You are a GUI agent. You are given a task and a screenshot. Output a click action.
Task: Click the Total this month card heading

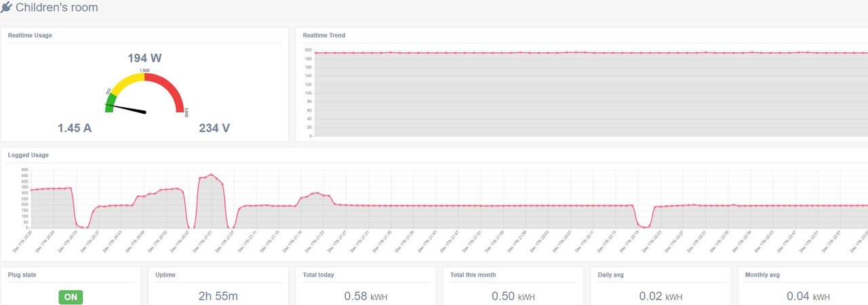[x=473, y=275]
